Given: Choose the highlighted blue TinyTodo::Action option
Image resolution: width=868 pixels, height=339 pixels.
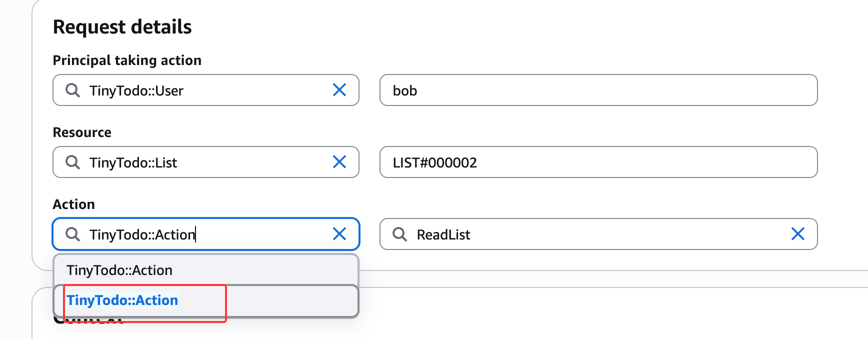Looking at the screenshot, I should tap(122, 300).
